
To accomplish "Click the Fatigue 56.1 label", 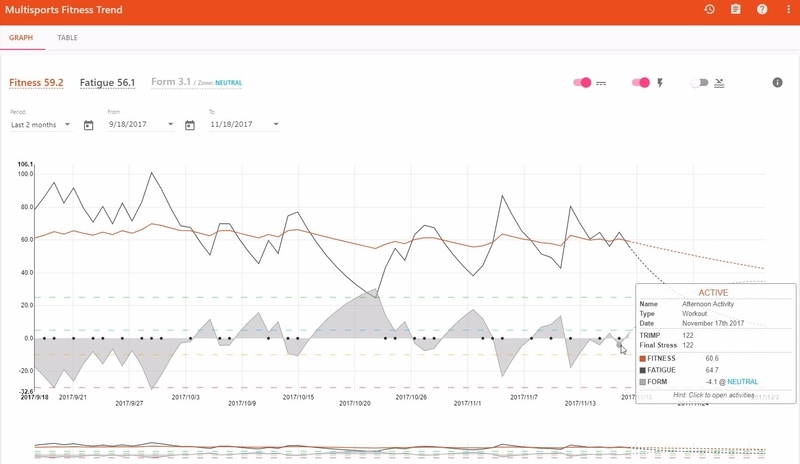I will [107, 83].
